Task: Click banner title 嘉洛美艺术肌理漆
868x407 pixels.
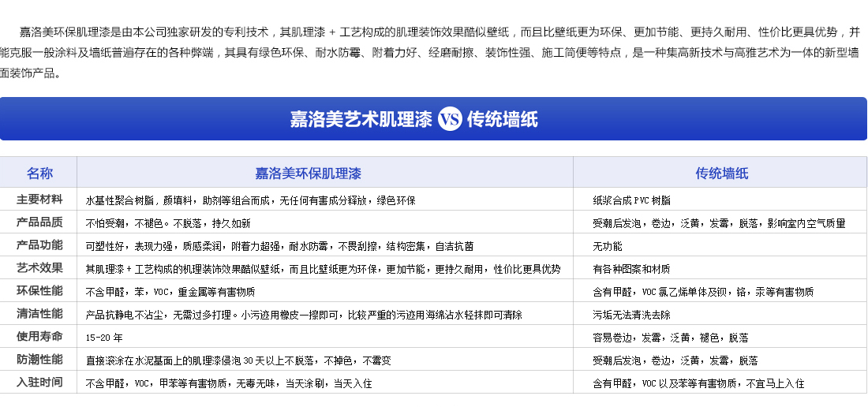Action: tap(361, 119)
